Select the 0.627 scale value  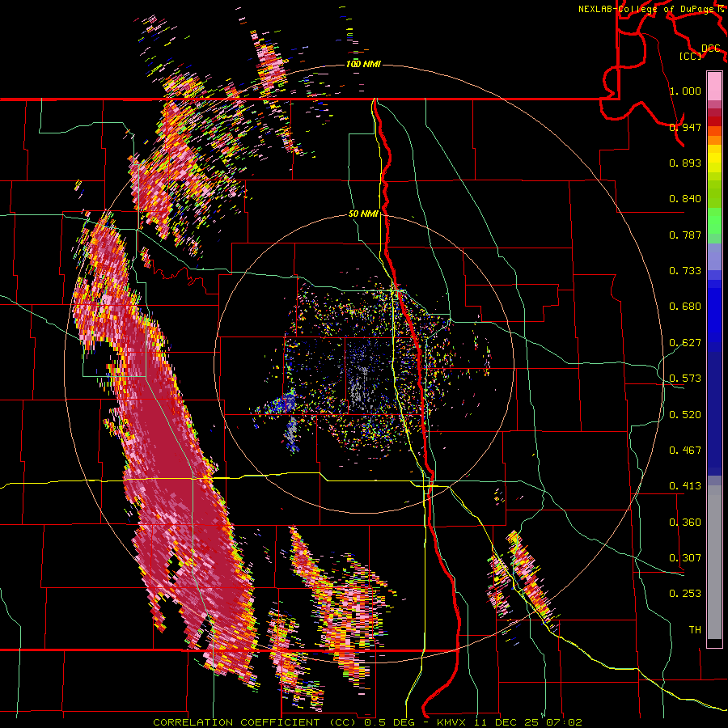click(685, 342)
